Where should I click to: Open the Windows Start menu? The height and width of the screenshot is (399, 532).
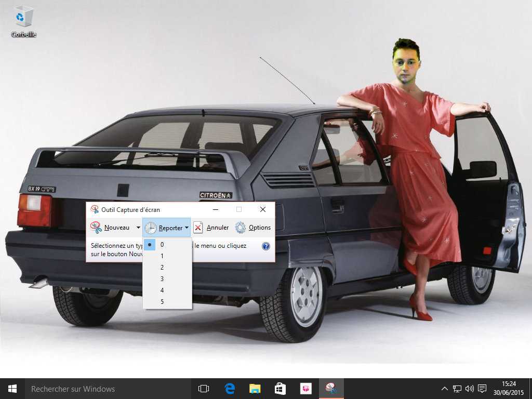(x=12, y=389)
